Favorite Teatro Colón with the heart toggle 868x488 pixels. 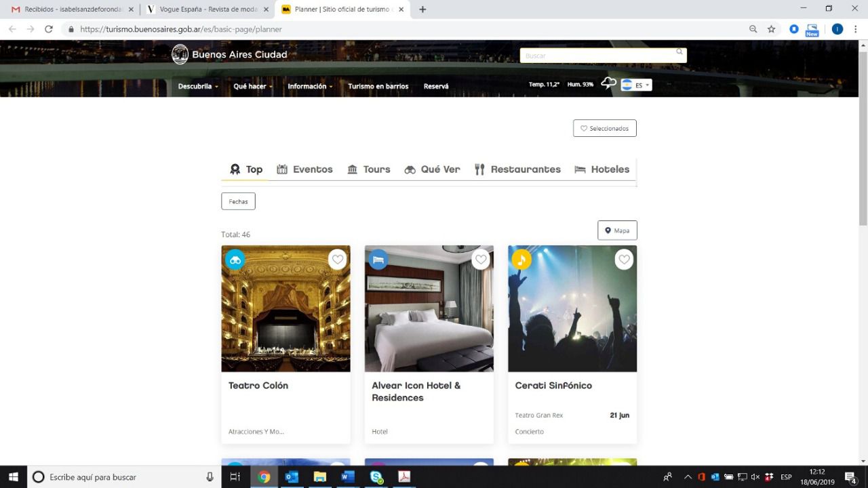[x=338, y=259]
